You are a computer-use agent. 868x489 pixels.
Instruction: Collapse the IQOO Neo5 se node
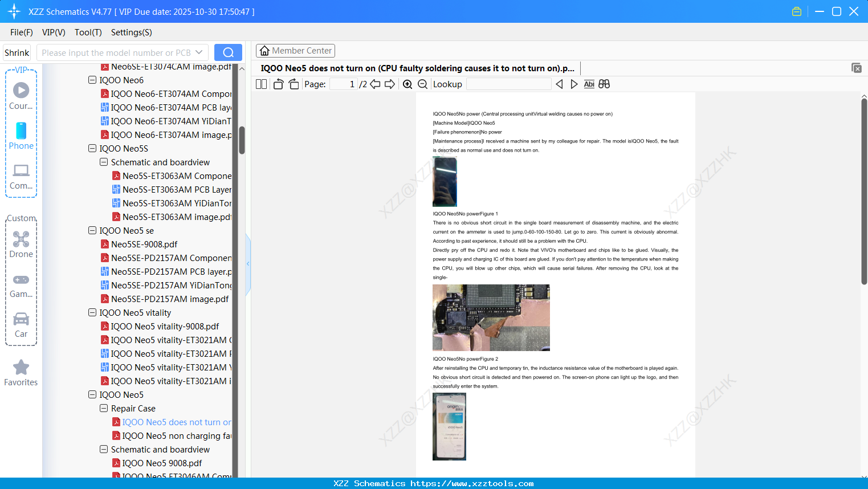tap(92, 231)
